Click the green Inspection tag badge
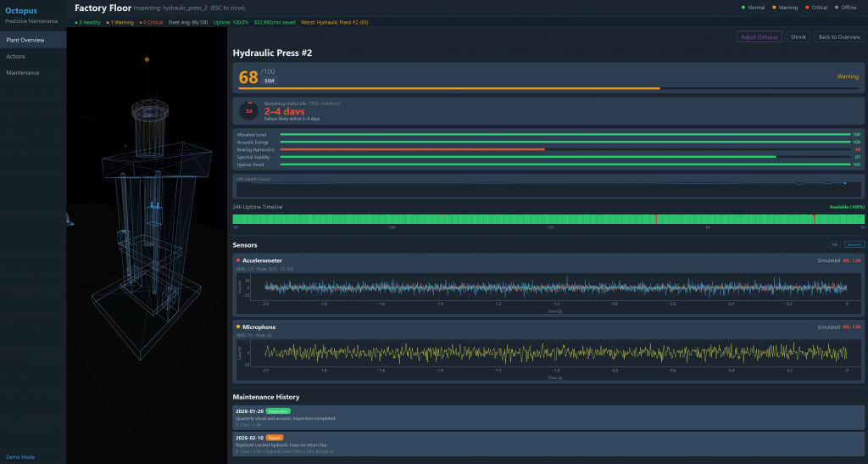This screenshot has width=868, height=464. pyautogui.click(x=279, y=411)
